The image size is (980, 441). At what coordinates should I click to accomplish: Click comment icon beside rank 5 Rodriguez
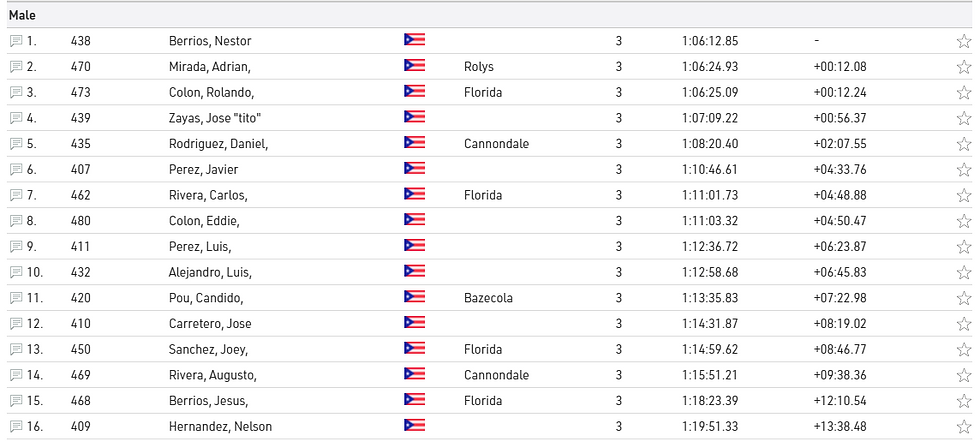pyautogui.click(x=16, y=144)
